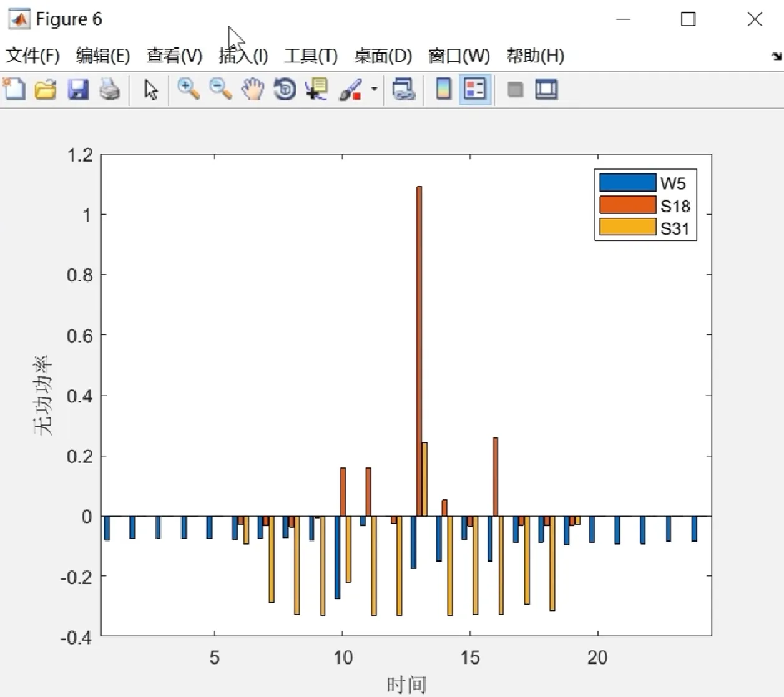Toggle the Insert Legend button

pos(475,89)
